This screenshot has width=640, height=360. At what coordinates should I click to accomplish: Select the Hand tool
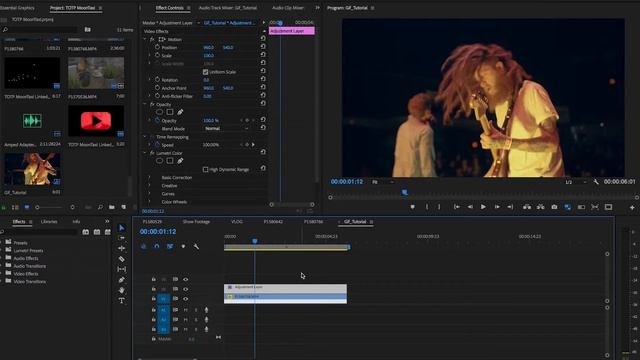tap(122, 290)
